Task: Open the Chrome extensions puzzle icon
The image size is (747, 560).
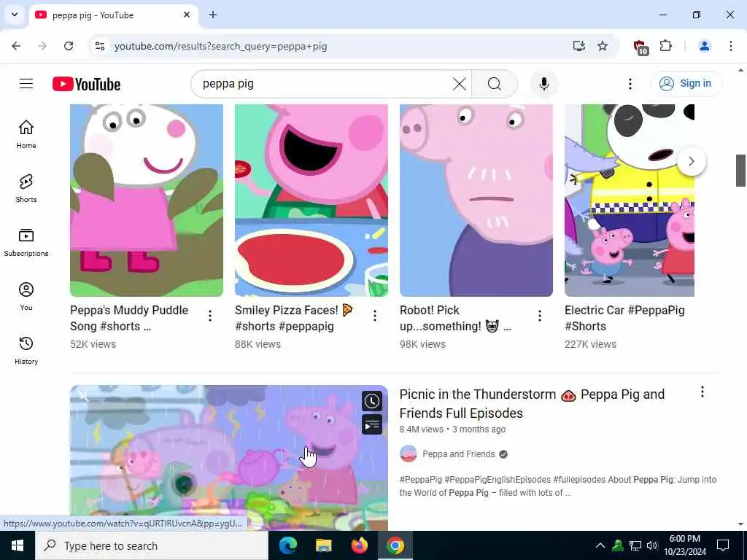Action: [x=665, y=46]
